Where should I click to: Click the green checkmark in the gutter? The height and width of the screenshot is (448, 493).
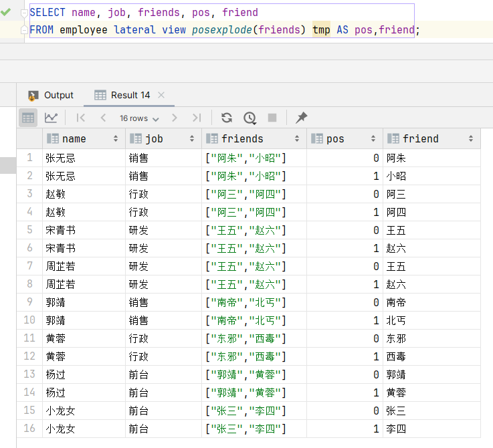pyautogui.click(x=5, y=12)
